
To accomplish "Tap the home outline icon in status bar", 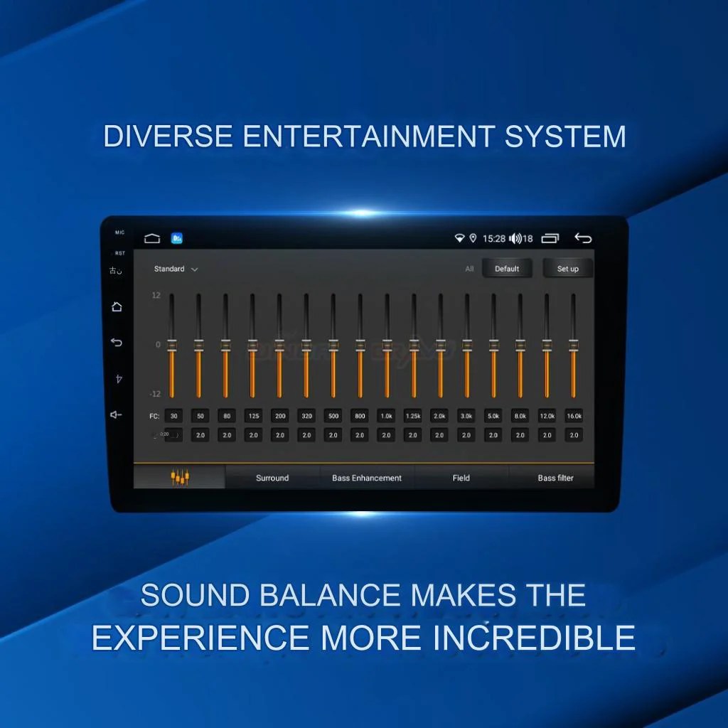I will (x=152, y=239).
